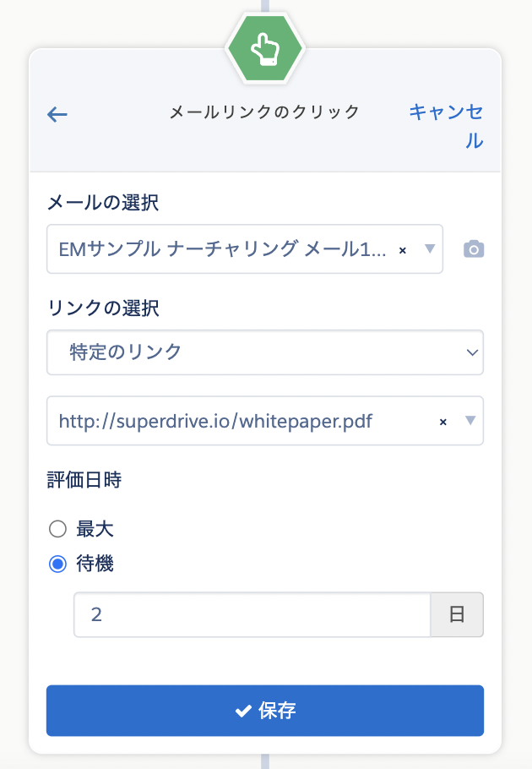The height and width of the screenshot is (769, 532).
Task: Select the 最大 radio option
Action: tap(57, 529)
